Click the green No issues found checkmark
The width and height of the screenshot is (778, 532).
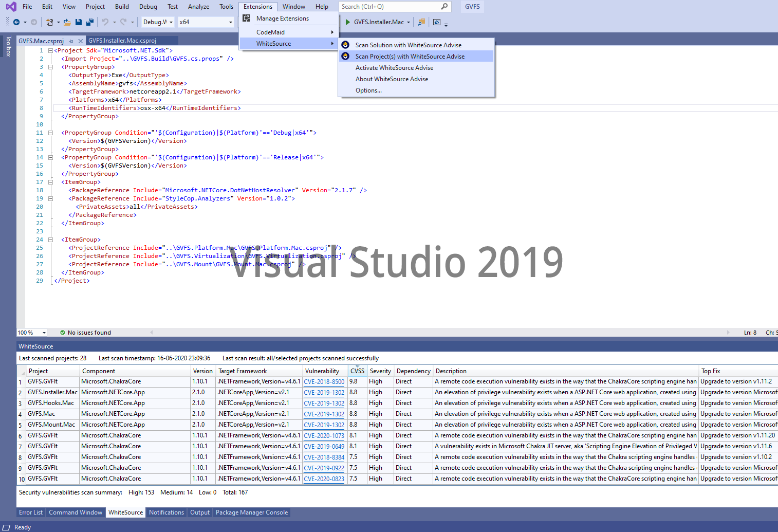pos(63,333)
